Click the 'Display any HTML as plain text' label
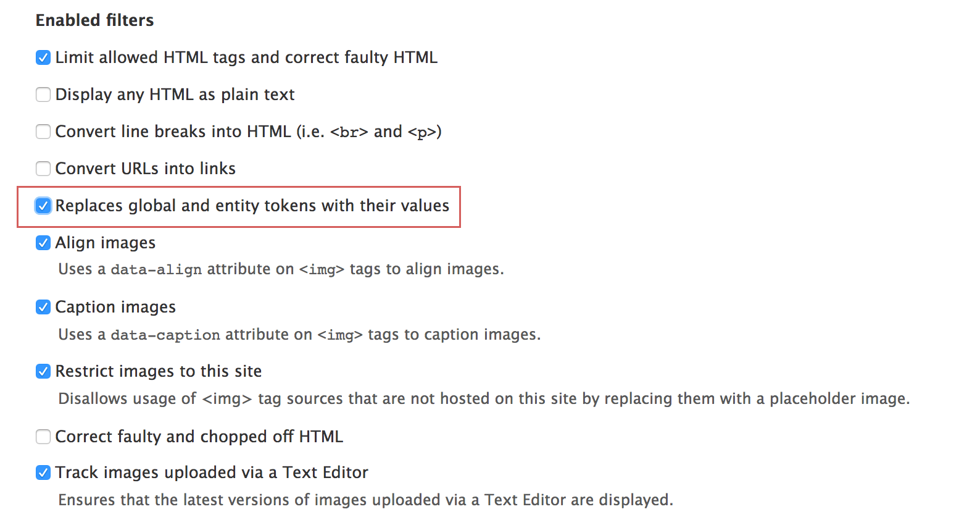 coord(175,94)
